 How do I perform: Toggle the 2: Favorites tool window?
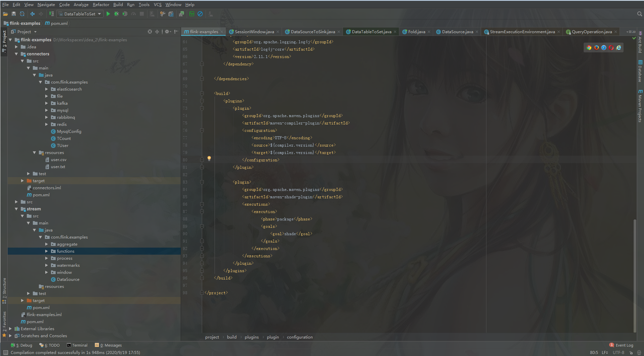(x=4, y=324)
